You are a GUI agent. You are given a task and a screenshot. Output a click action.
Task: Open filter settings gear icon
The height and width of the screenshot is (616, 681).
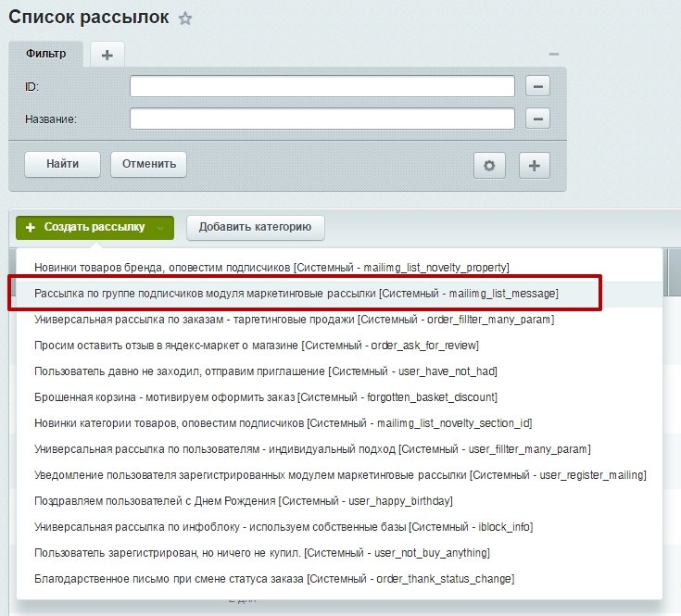pos(489,165)
